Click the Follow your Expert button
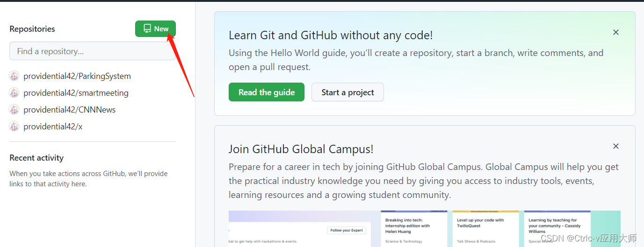Image resolution: width=644 pixels, height=247 pixels. 347,230
